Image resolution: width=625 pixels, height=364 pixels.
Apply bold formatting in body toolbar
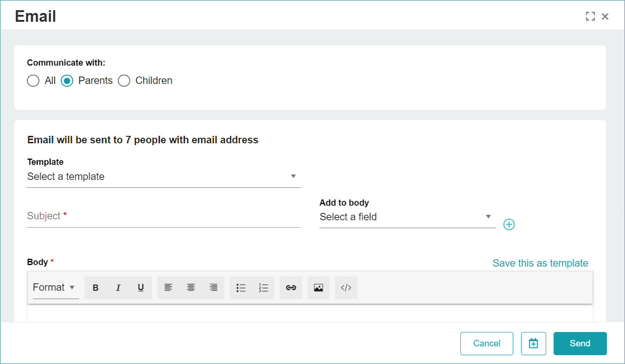coord(96,287)
